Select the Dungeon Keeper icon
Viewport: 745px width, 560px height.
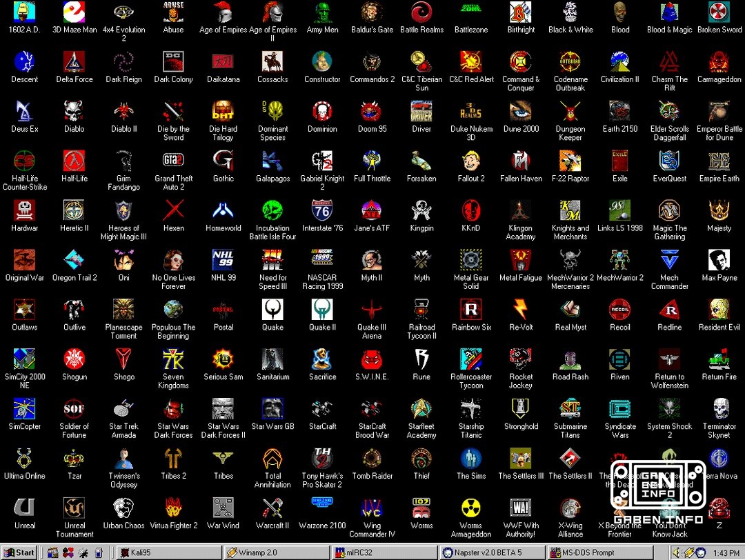pos(570,111)
